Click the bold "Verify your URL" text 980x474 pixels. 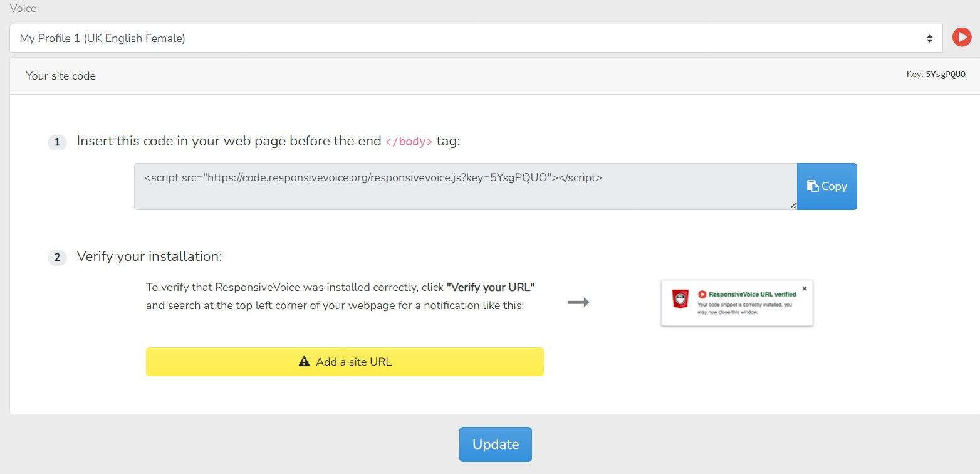(490, 287)
